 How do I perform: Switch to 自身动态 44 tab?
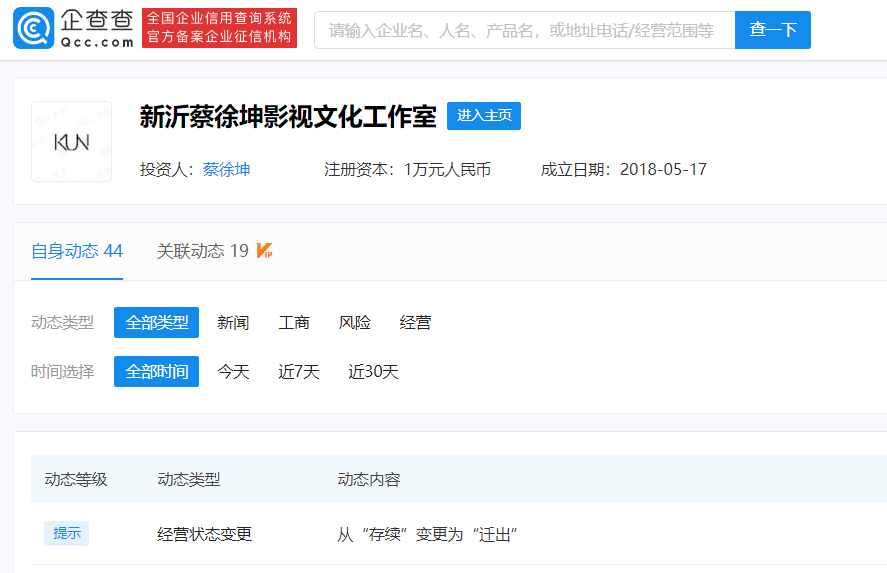(77, 251)
